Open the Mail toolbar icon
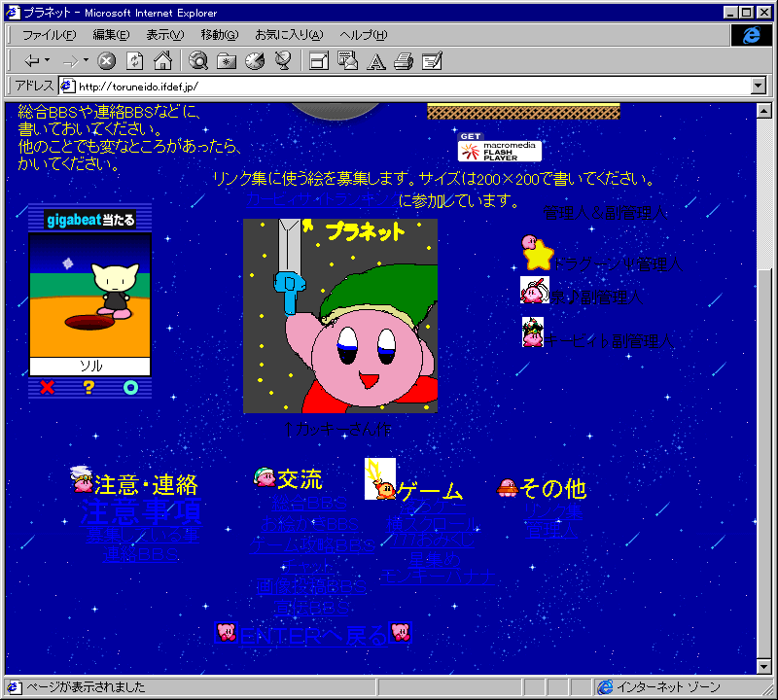 (347, 61)
